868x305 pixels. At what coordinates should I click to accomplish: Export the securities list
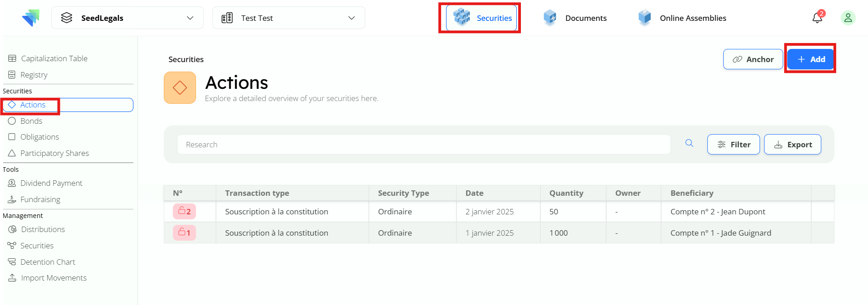coord(792,145)
